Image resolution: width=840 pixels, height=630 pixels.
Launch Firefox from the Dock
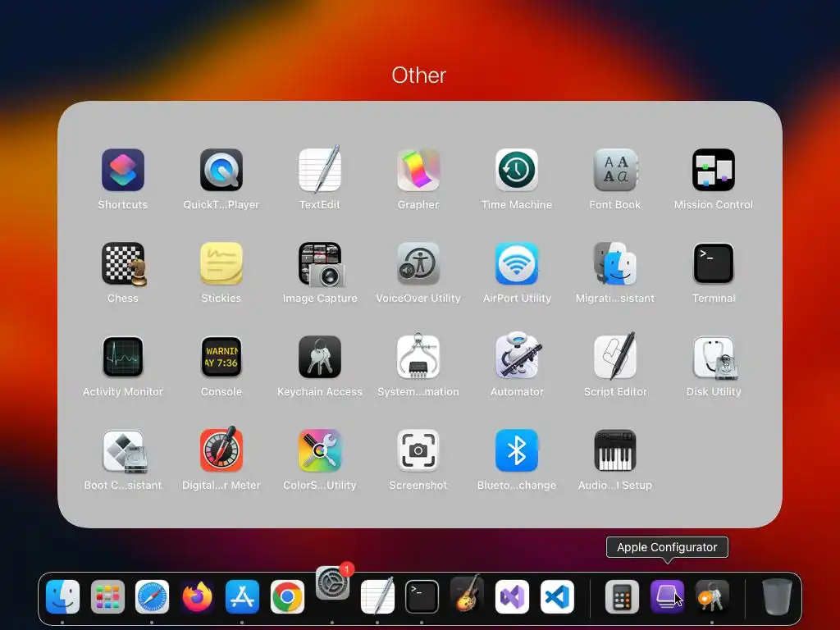pyautogui.click(x=197, y=596)
